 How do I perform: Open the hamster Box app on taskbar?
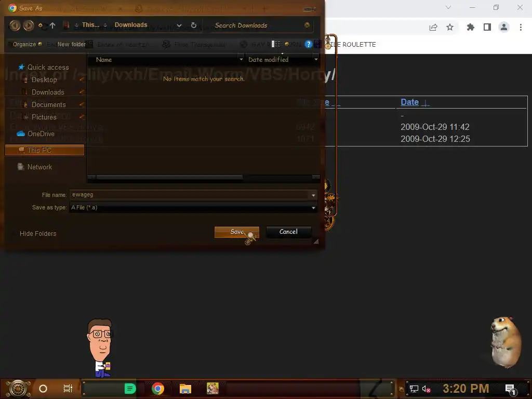tap(212, 389)
